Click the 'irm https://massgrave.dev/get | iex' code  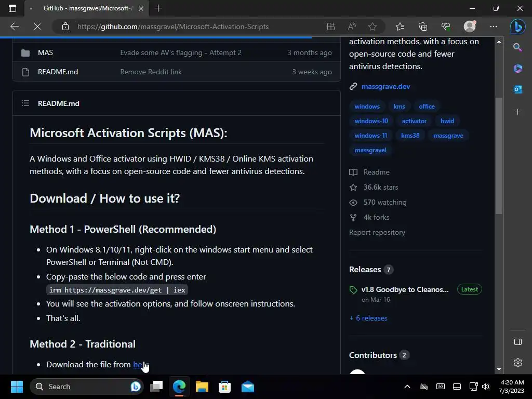click(117, 290)
